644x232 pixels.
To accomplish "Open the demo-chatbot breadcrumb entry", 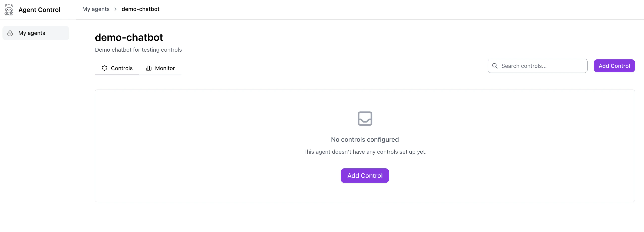I will click(x=140, y=9).
